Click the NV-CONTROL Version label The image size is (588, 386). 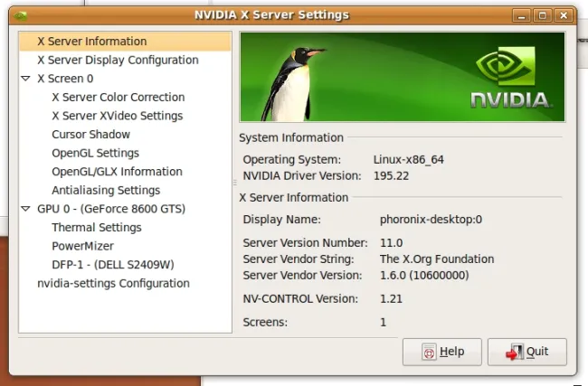tap(300, 299)
